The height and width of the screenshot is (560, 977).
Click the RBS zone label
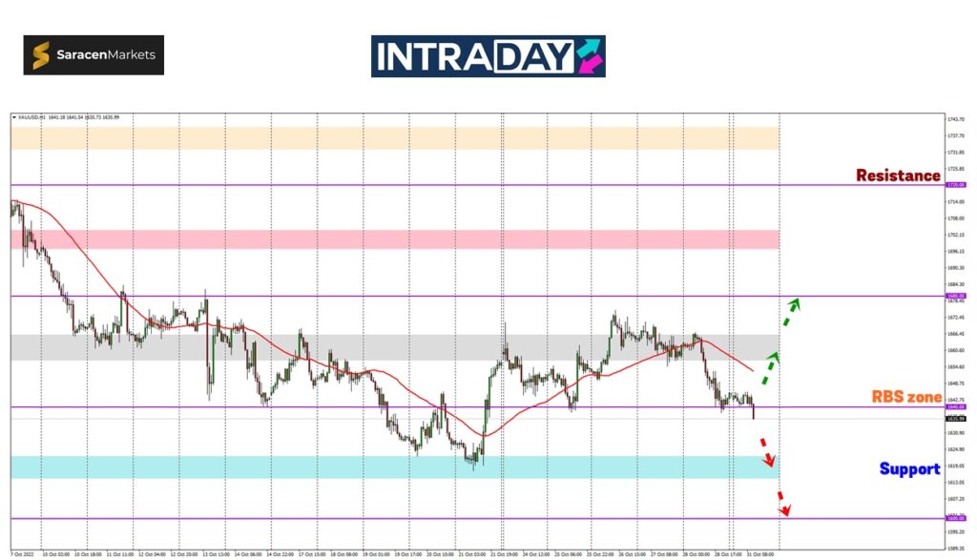(x=906, y=397)
